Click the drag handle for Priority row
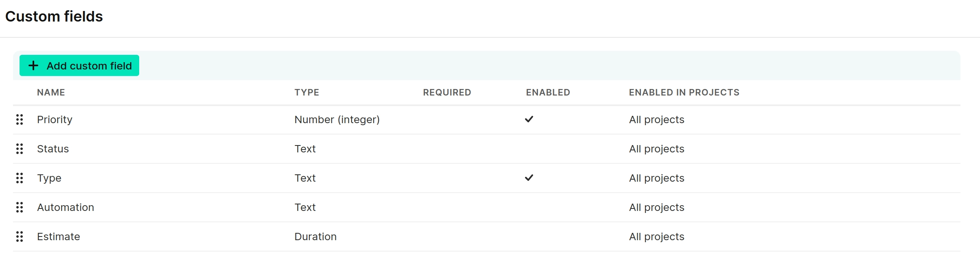Screen dimensions: 980x280 (20, 119)
